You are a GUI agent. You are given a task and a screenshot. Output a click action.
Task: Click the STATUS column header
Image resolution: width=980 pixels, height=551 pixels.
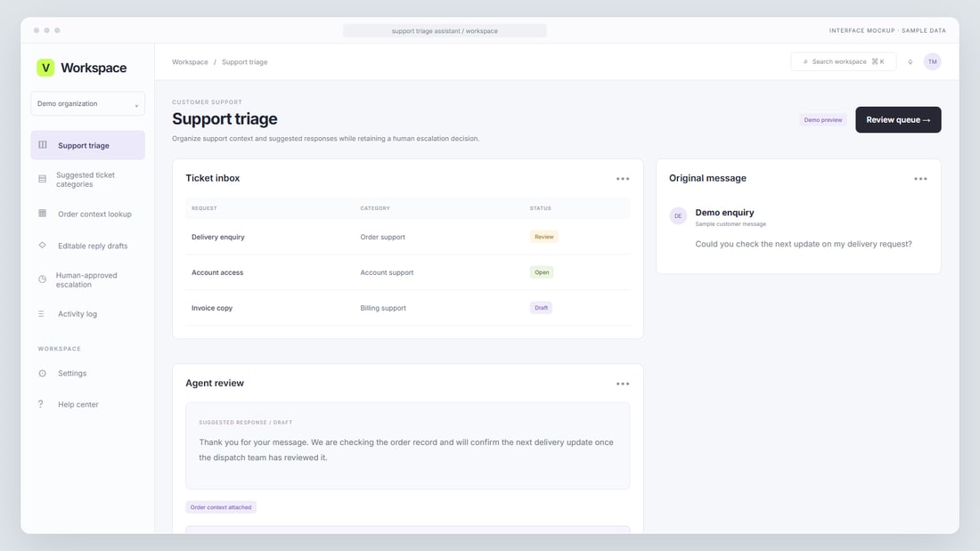pyautogui.click(x=541, y=208)
